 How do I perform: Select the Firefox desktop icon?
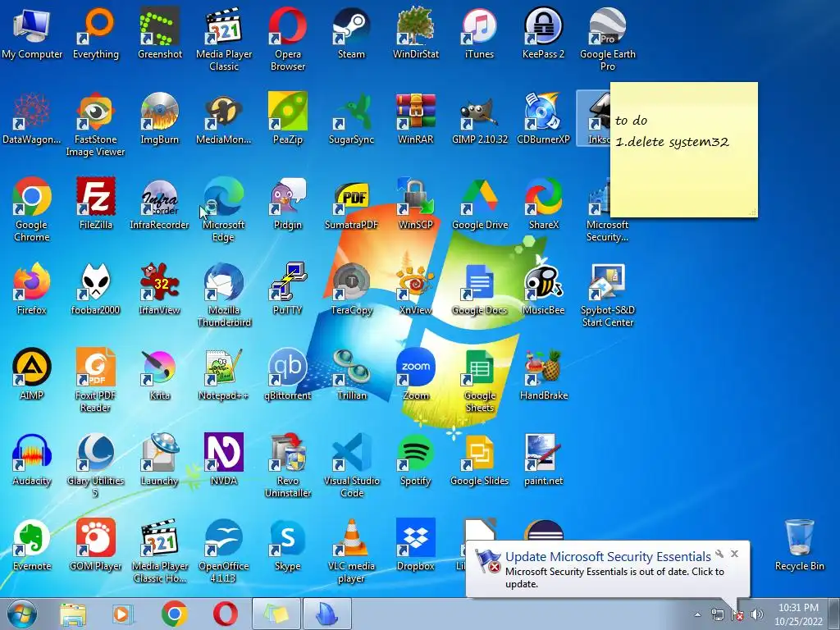[32, 289]
